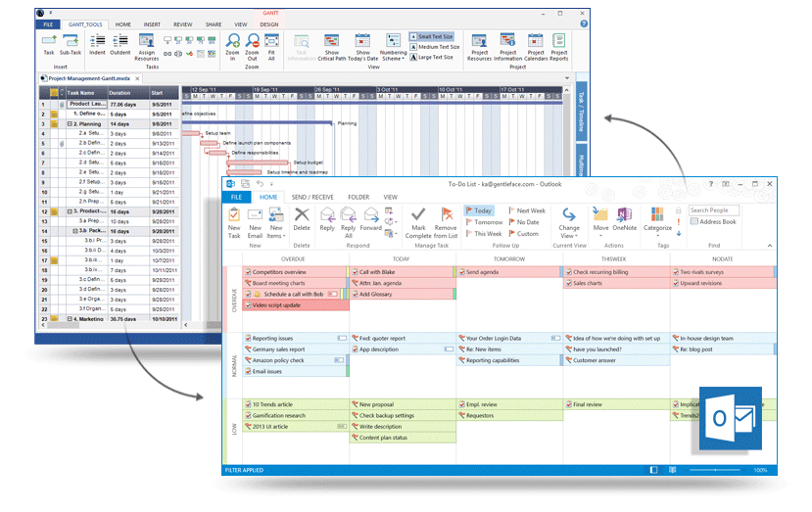
Task: Switch to SEND / RECEIVE tab in Outlook
Action: (312, 197)
